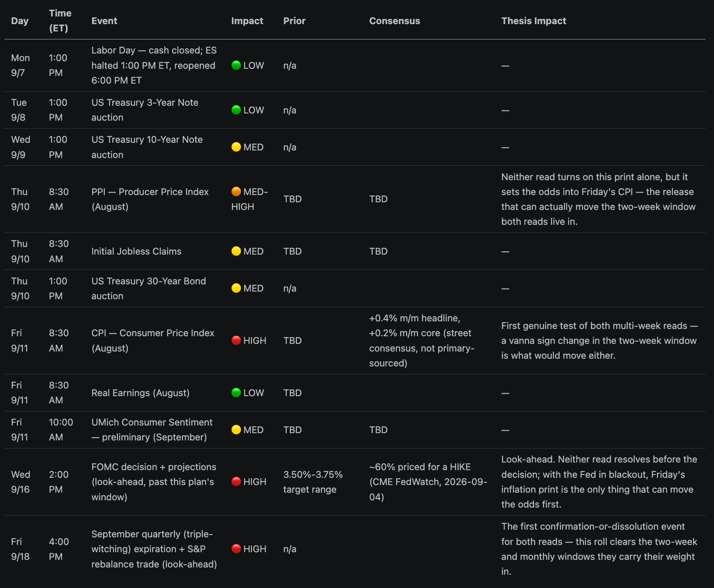Click green LOW dot for Real Earnings
This screenshot has height=588, width=714.
pyautogui.click(x=236, y=393)
